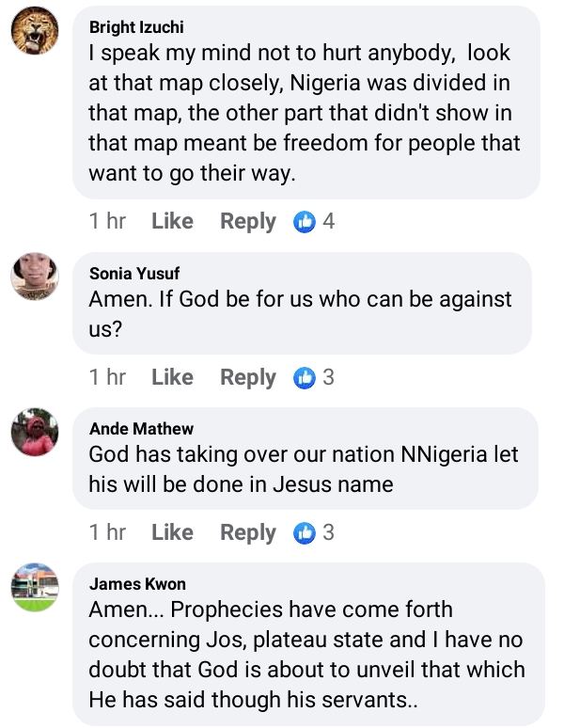Screen dimensions: 564x728
Task: Reply to Ande Mathew's comment
Action: 248,533
